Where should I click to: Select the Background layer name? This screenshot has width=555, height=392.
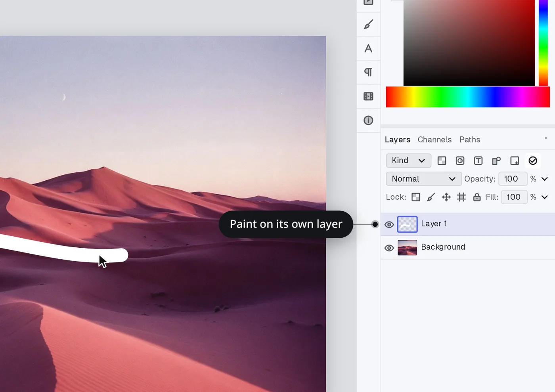(x=443, y=247)
